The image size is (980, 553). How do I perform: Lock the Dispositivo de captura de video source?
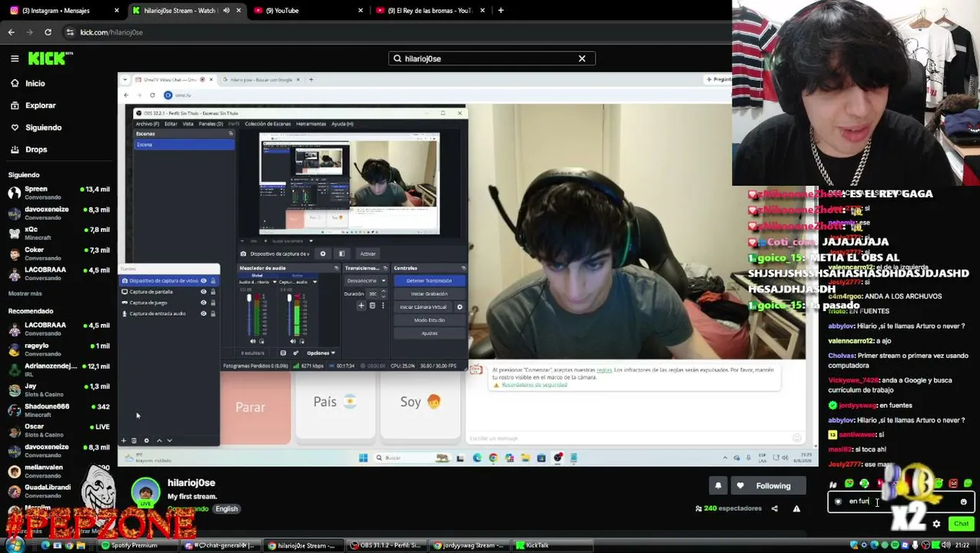[213, 281]
